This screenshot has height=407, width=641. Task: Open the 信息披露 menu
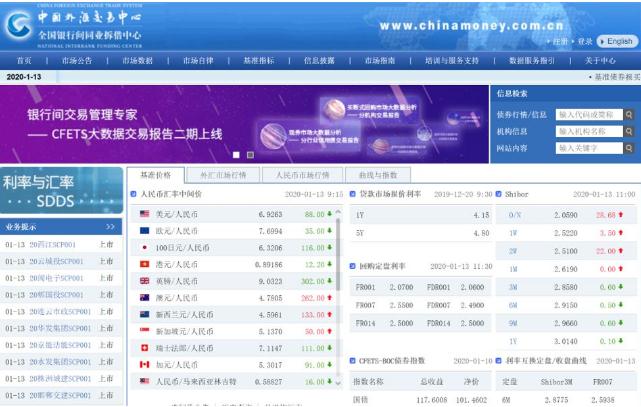[x=319, y=60]
